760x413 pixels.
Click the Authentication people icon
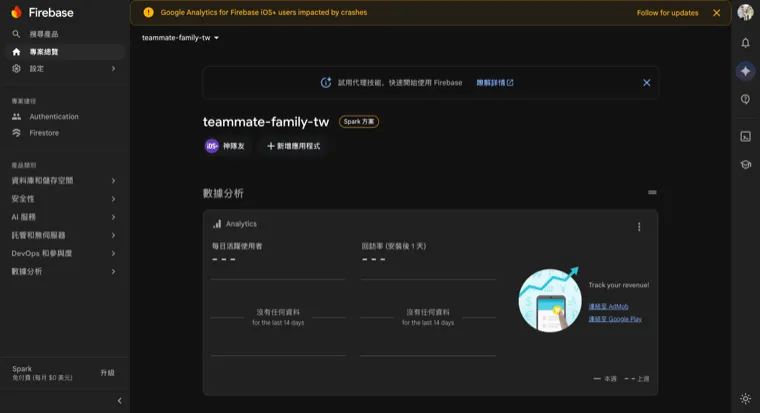[16, 116]
